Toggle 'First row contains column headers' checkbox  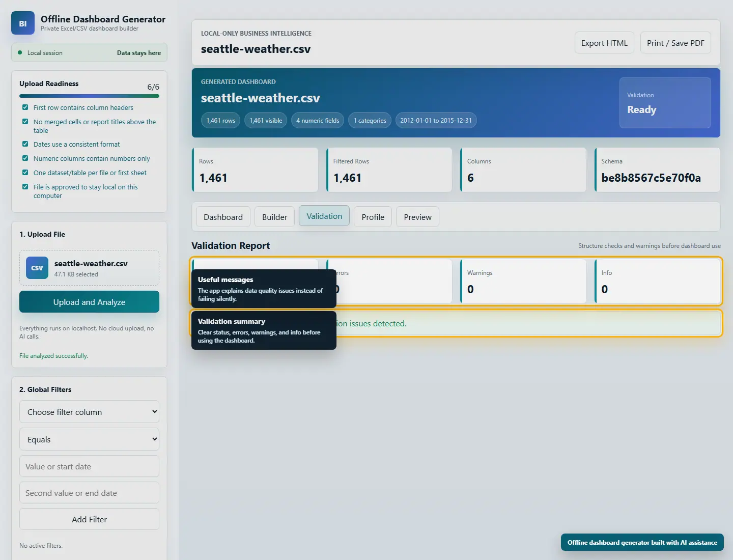(x=25, y=107)
